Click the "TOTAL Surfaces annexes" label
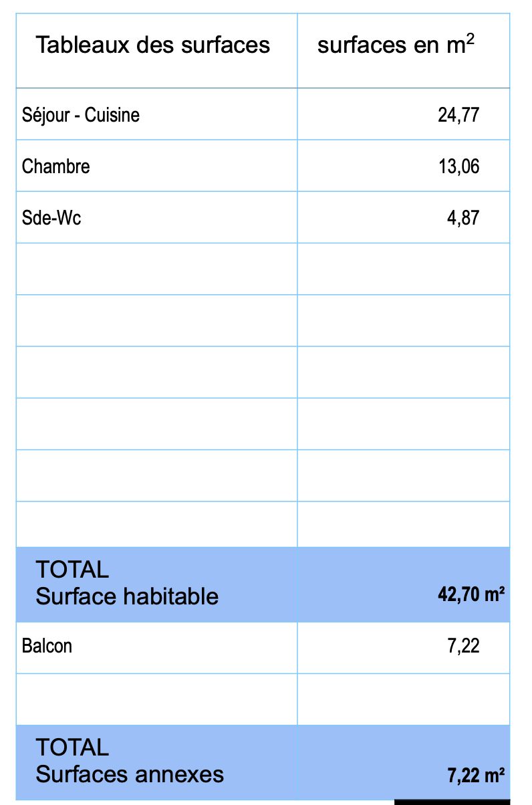Image resolution: width=532 pixels, height=805 pixels. pos(130,761)
